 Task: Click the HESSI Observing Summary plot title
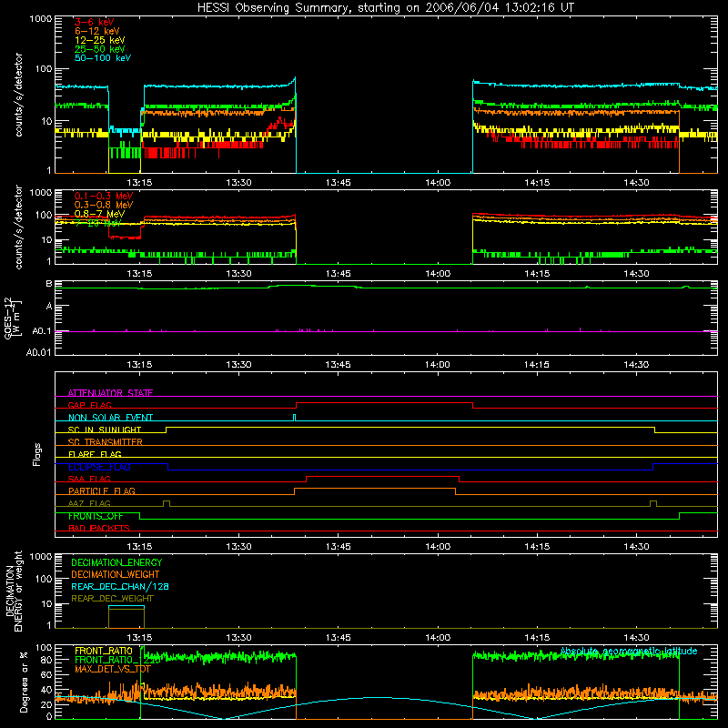(385, 8)
